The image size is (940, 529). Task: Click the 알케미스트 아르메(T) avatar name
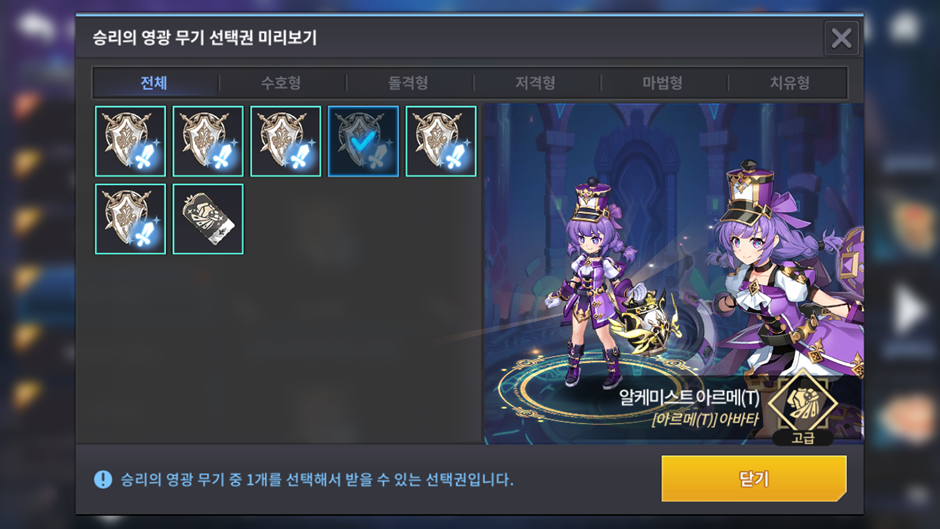click(x=689, y=397)
